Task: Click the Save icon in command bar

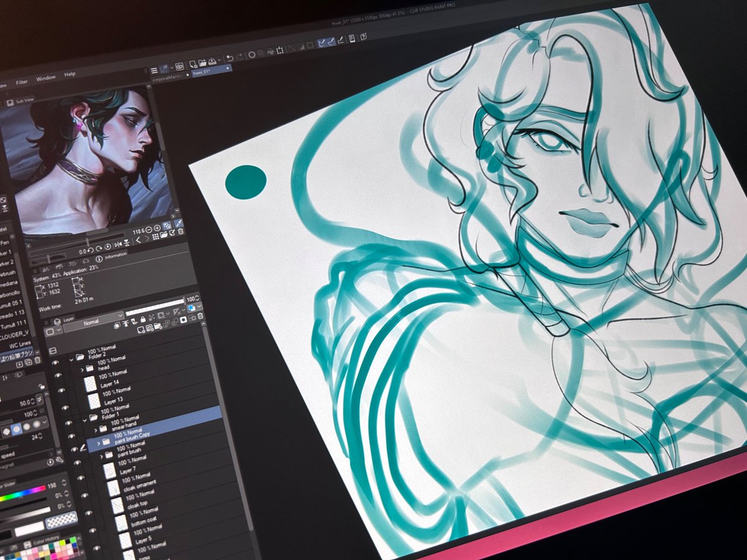Action: (x=212, y=61)
